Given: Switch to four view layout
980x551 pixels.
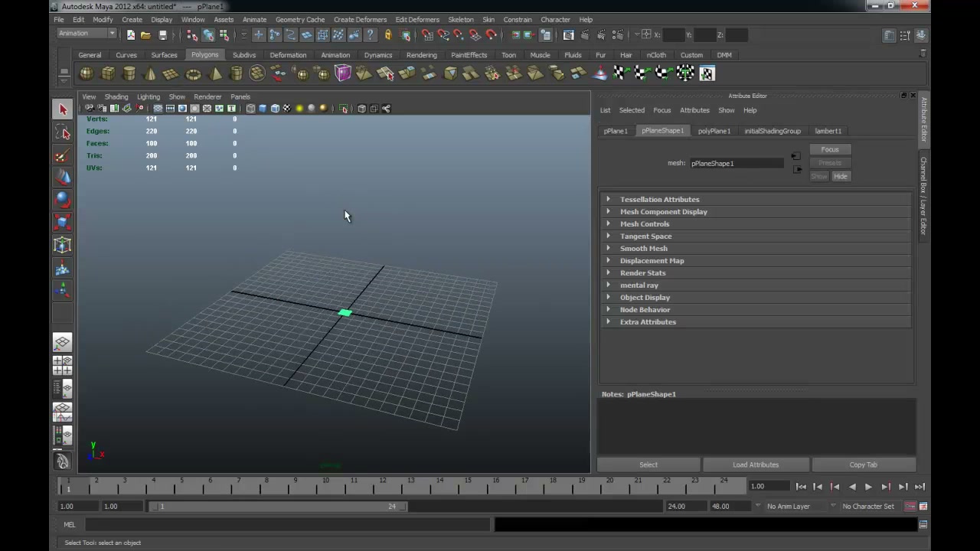Looking at the screenshot, I should tap(63, 365).
